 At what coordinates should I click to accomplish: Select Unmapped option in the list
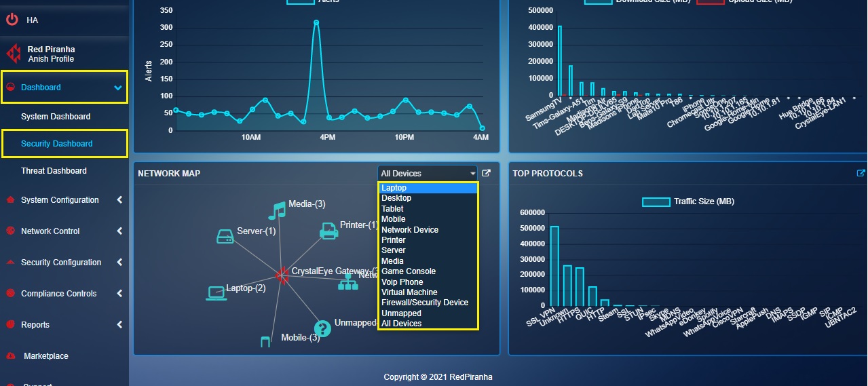pyautogui.click(x=428, y=313)
